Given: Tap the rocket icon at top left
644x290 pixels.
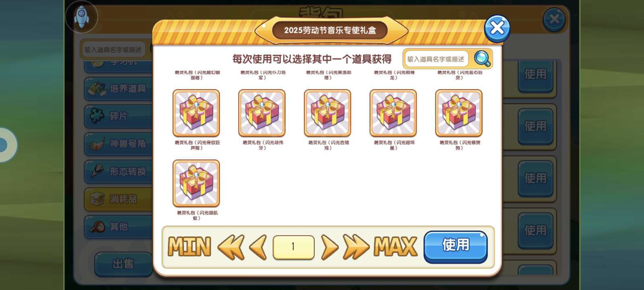Looking at the screenshot, I should 82,17.
